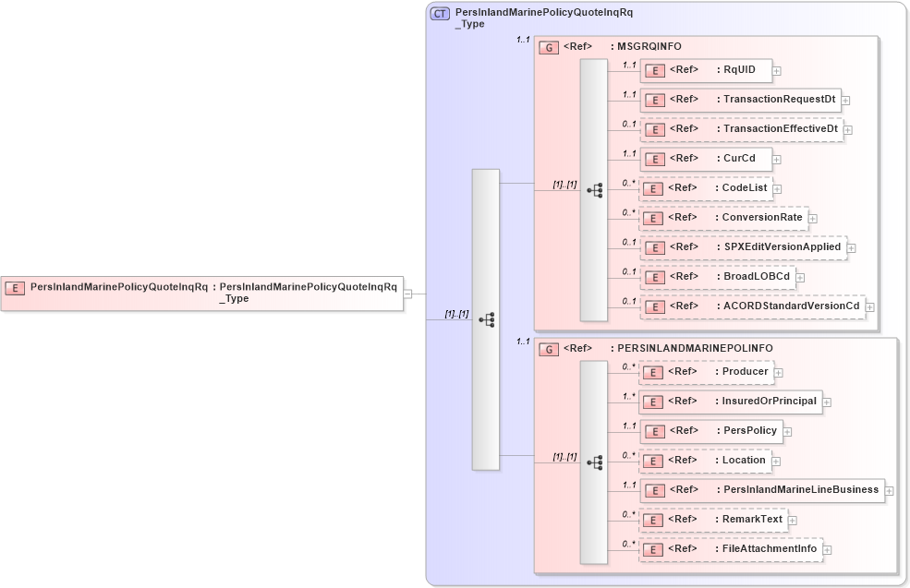Select the G icon of PERSINLANDMARINEPOLINFO group

(x=546, y=348)
